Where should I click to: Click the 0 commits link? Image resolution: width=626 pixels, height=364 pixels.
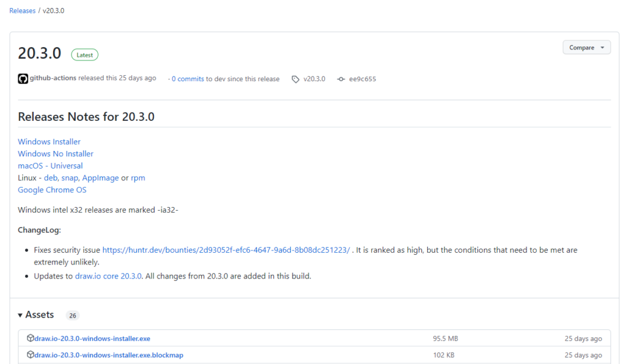tap(188, 79)
